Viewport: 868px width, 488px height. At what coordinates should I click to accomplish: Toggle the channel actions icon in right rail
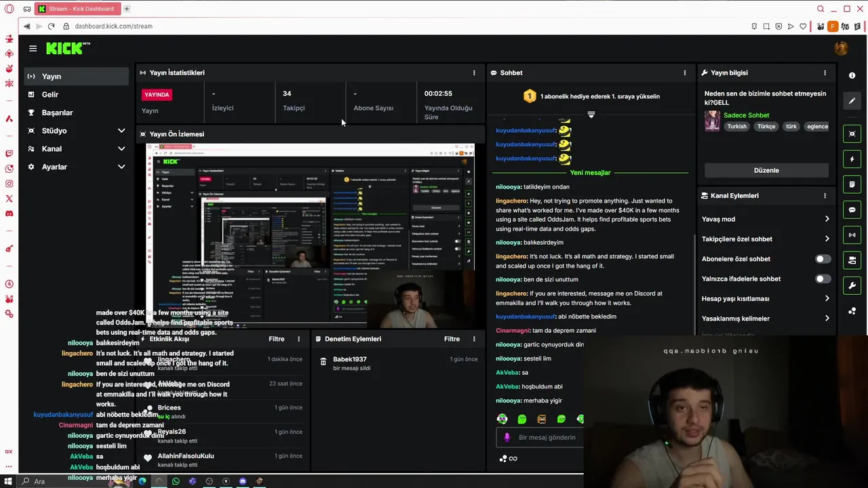(852, 260)
